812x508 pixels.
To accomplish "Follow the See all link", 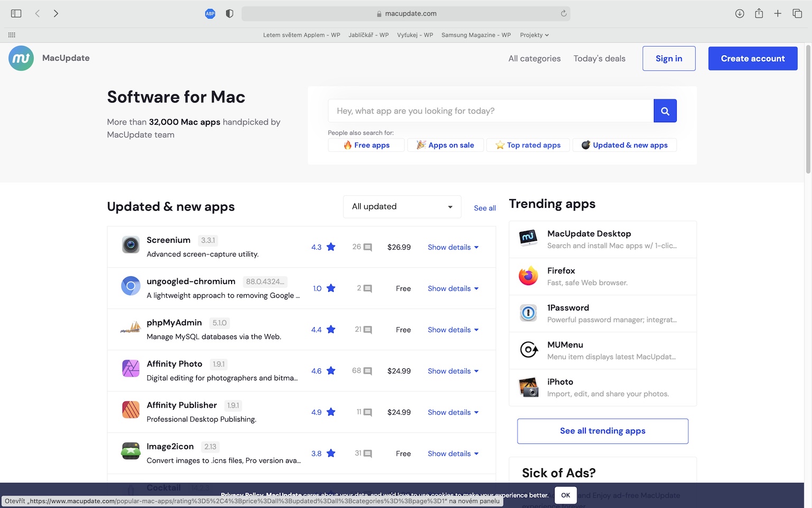I will coord(485,208).
